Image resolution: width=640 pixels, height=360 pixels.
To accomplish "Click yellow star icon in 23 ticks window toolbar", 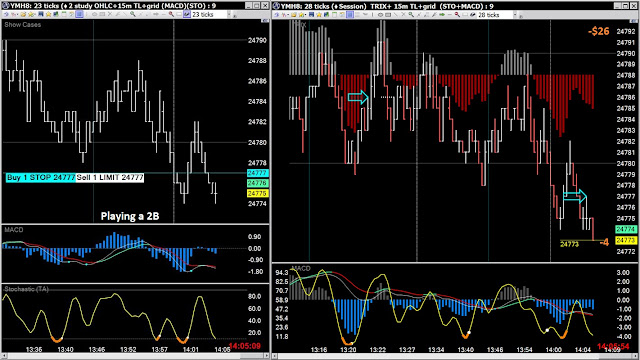I will tap(48, 14).
